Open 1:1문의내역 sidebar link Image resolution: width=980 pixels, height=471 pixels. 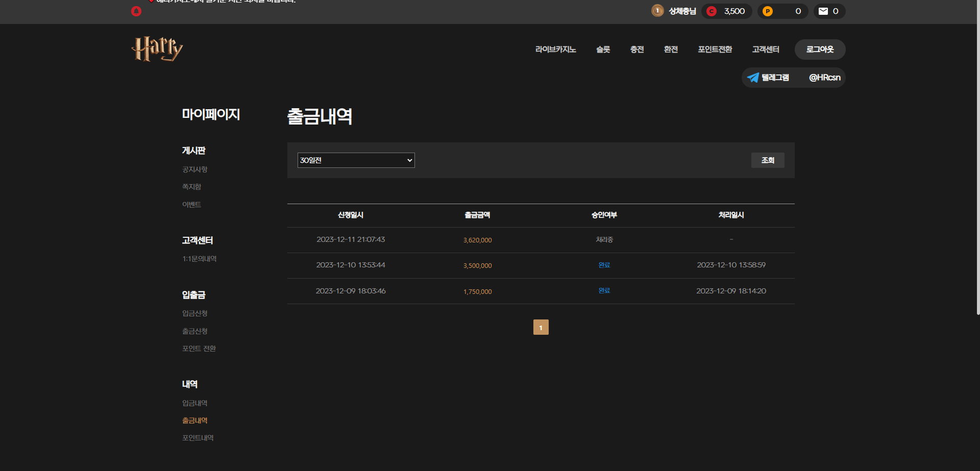[199, 259]
